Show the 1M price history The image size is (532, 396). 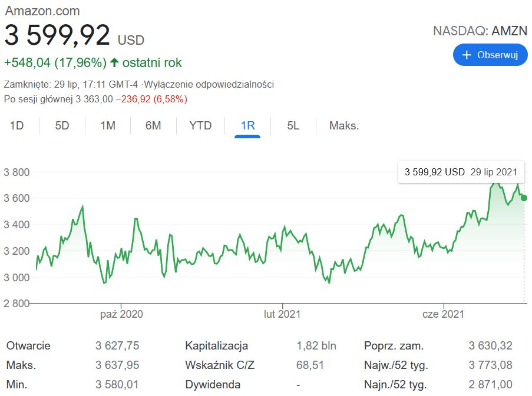[x=108, y=125]
